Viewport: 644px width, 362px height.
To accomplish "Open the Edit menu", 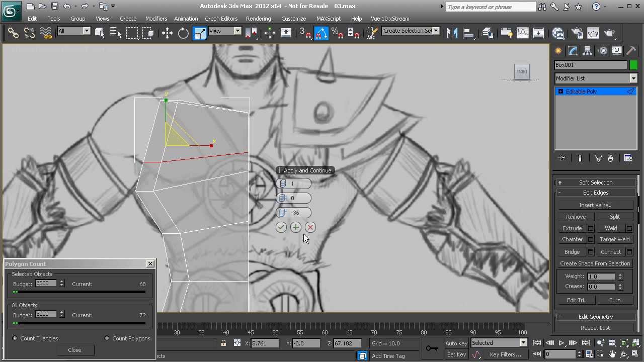I will click(32, 19).
